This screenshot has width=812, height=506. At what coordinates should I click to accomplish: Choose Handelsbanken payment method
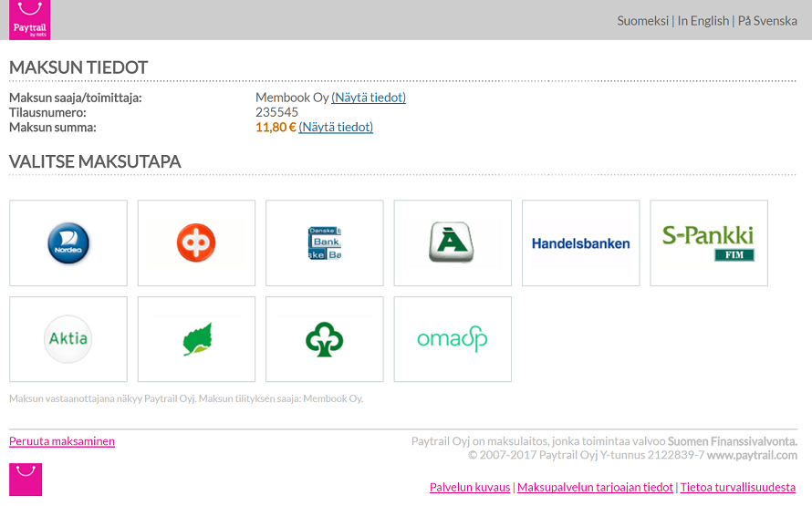[581, 243]
